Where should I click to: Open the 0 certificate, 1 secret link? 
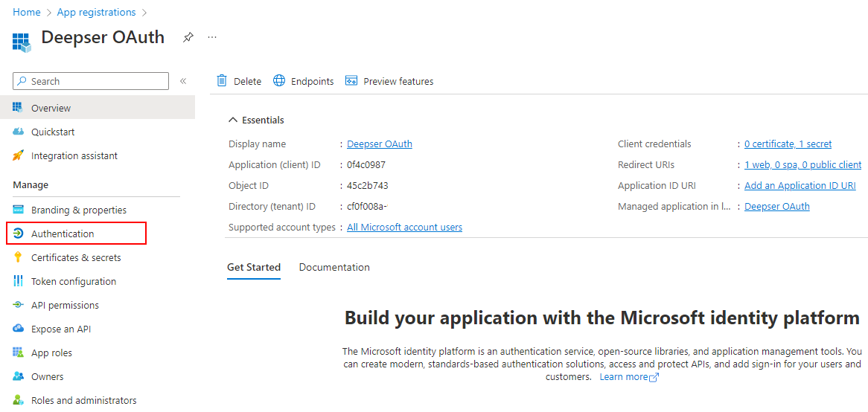(x=788, y=144)
